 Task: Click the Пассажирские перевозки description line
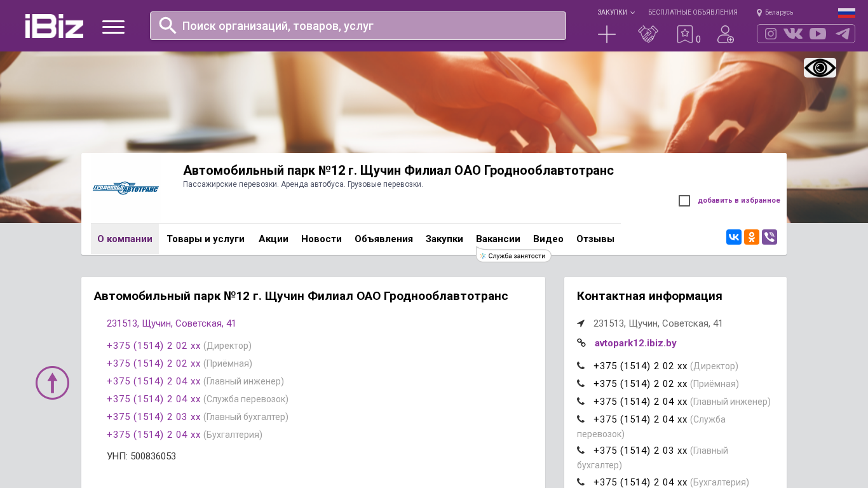click(303, 184)
